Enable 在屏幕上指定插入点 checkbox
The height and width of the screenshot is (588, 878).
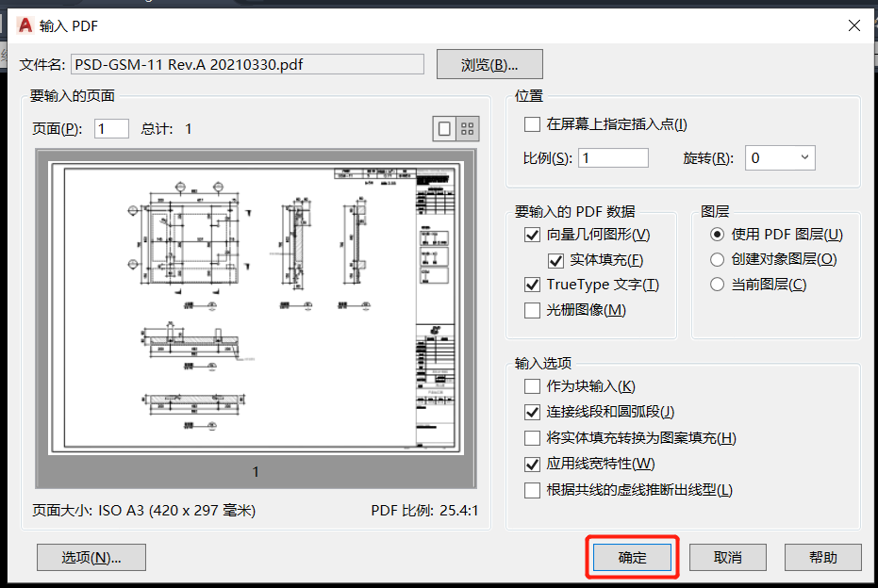pos(531,123)
